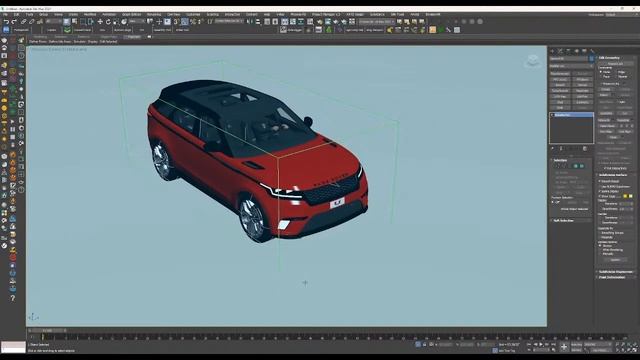Open the Modify tab in command panel
The height and width of the screenshot is (360, 640).
tap(560, 51)
